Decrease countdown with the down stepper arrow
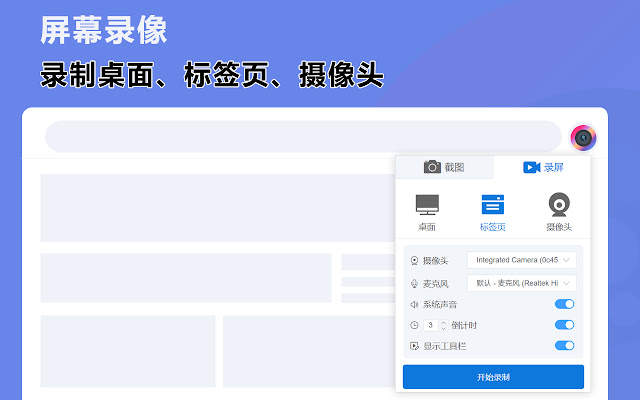 click(x=443, y=328)
